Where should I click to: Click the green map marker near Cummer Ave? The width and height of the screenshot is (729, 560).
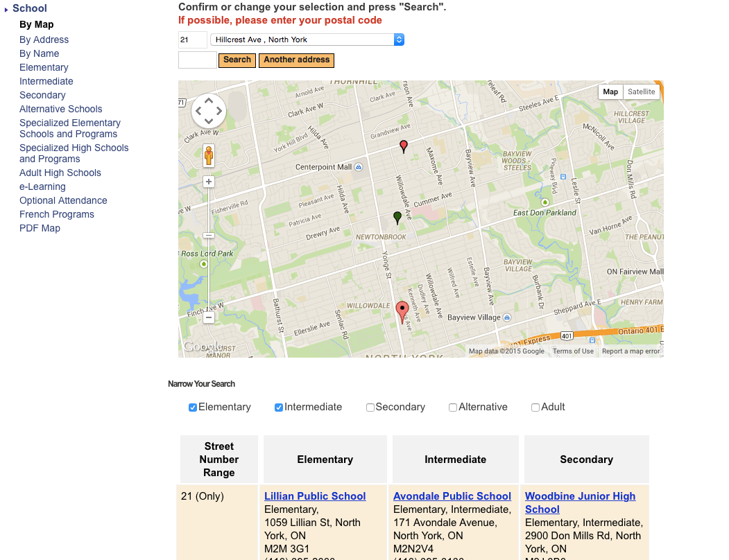coord(397,218)
